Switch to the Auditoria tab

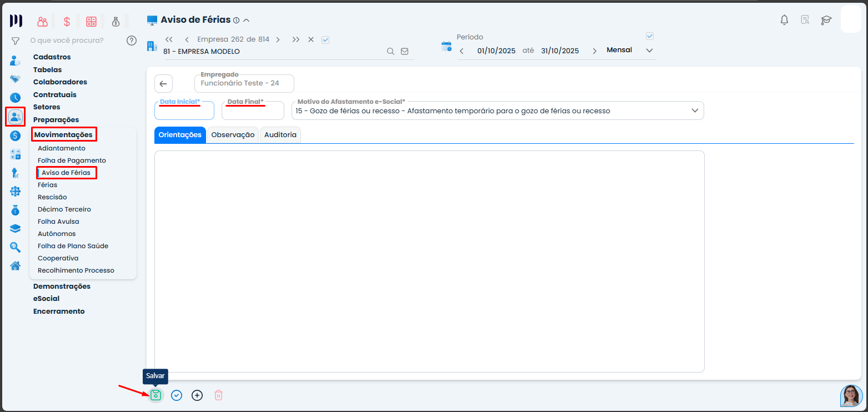click(x=280, y=135)
